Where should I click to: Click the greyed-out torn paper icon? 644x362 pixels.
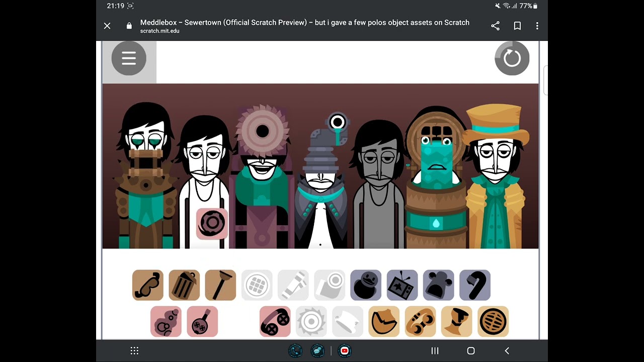pos(348,321)
